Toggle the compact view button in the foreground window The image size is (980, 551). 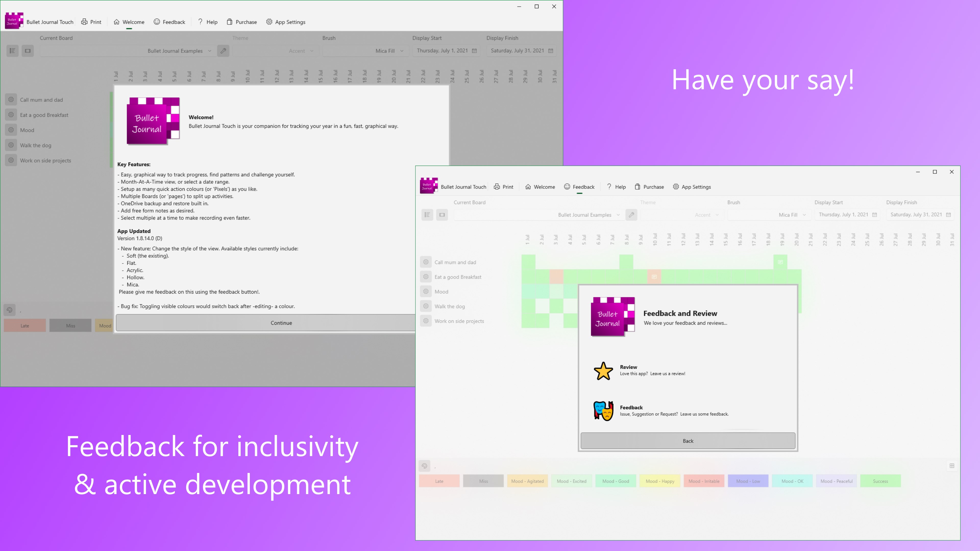(x=442, y=215)
